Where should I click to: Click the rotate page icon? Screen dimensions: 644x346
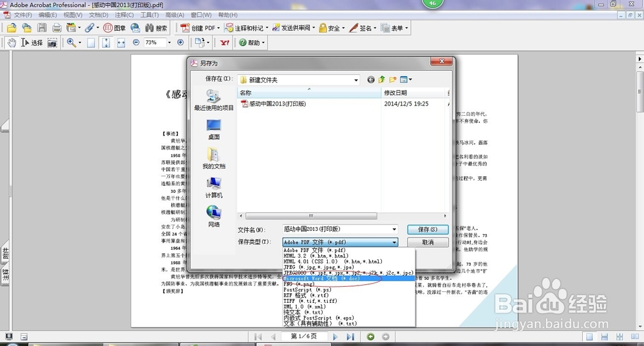[x=200, y=42]
